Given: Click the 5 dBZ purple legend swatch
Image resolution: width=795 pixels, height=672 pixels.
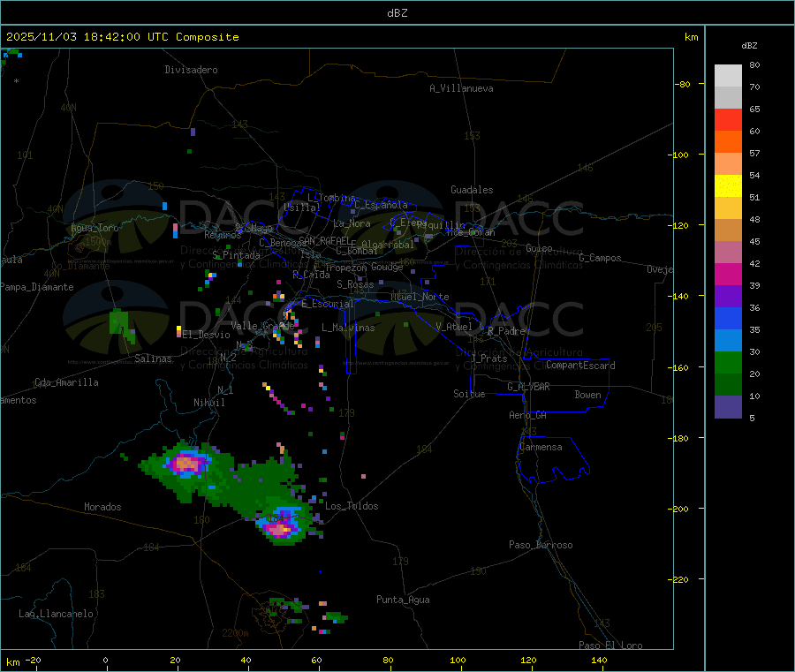Looking at the screenshot, I should [x=728, y=407].
